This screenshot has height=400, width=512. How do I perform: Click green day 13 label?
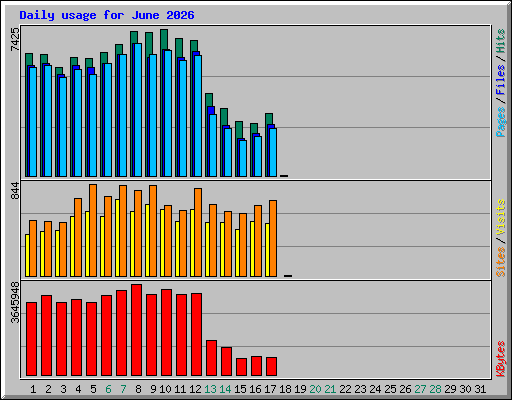(210, 389)
